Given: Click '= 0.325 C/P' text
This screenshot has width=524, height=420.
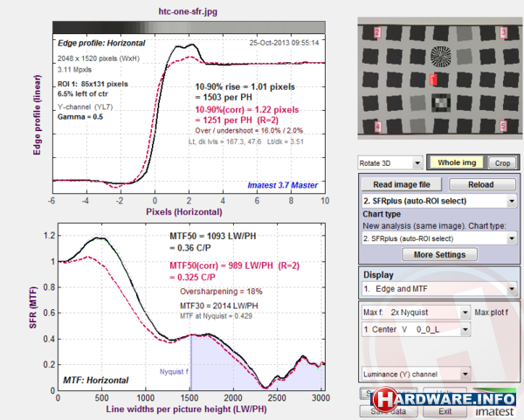Looking at the screenshot, I should pyautogui.click(x=192, y=278).
